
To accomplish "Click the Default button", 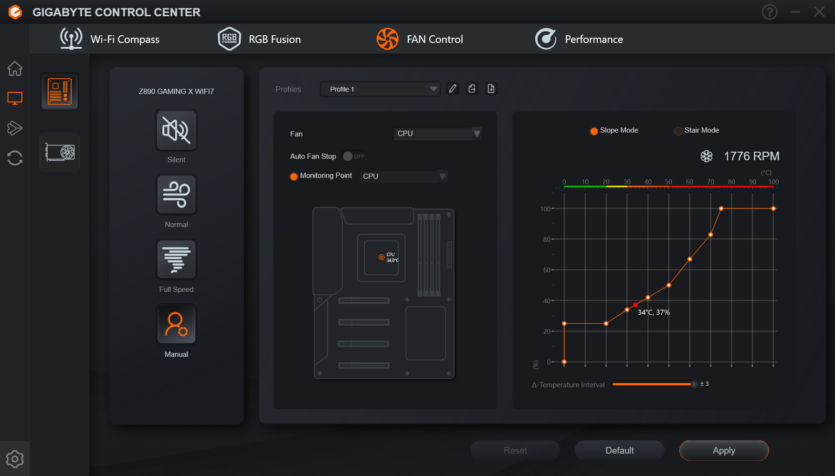I will (619, 450).
